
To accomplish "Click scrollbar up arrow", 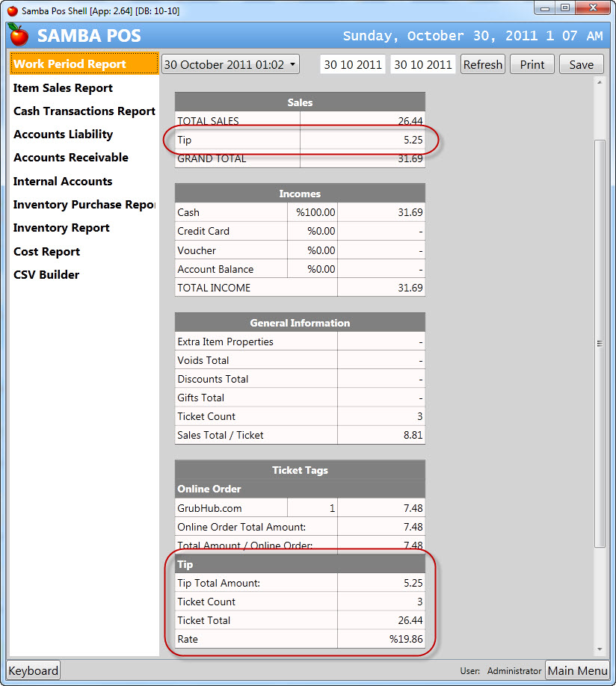I will (600, 81).
